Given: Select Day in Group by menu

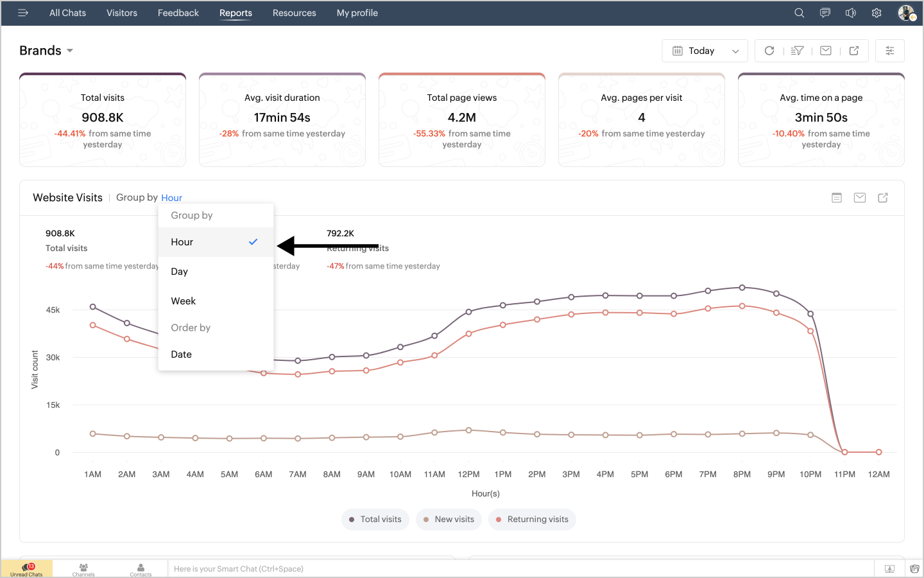Looking at the screenshot, I should point(180,272).
